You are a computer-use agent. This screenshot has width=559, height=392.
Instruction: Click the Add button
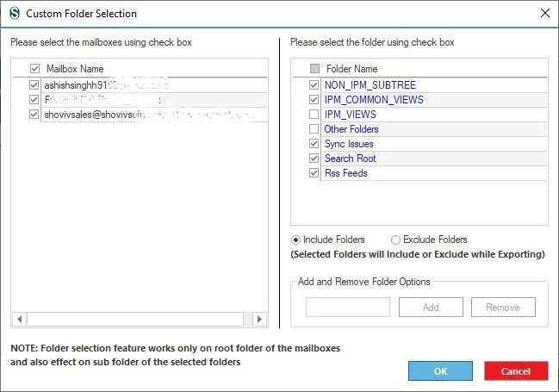[431, 307]
